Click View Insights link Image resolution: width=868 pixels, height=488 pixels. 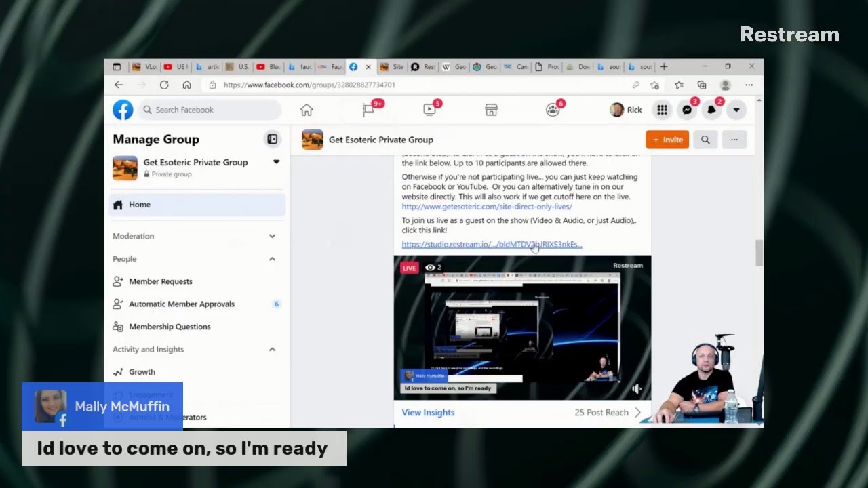click(428, 412)
